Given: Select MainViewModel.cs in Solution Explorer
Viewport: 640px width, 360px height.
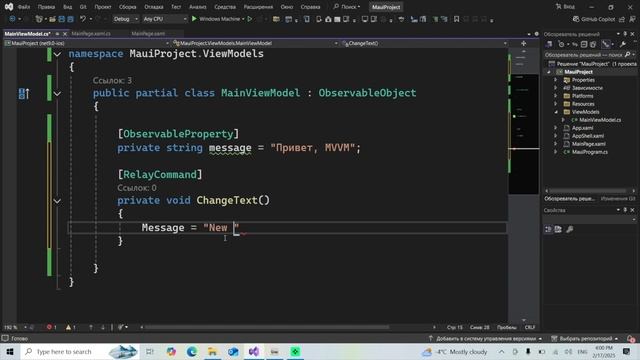Looking at the screenshot, I should pos(600,120).
